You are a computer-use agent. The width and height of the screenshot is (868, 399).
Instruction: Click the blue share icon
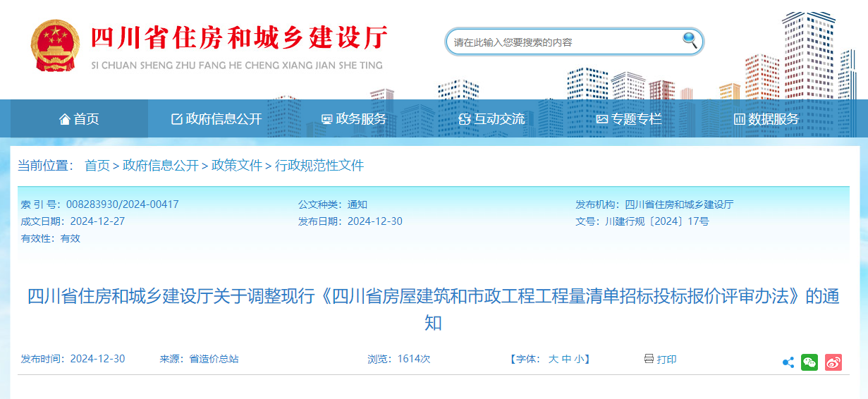[x=788, y=362]
